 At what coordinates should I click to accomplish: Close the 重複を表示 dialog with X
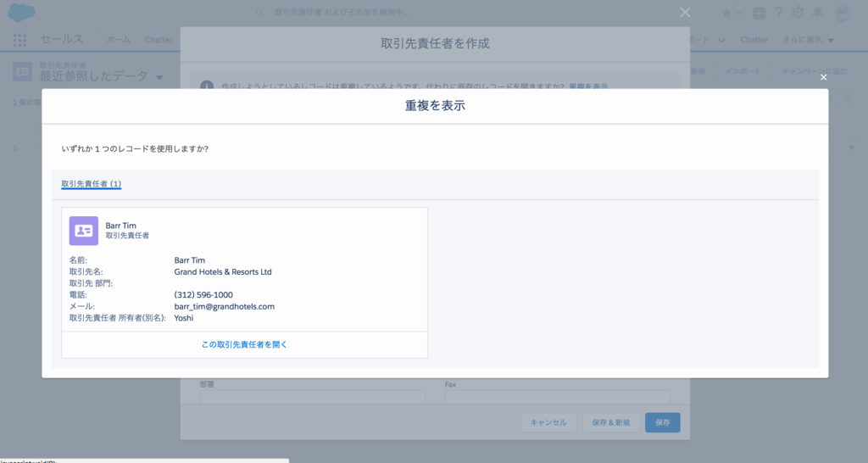coord(824,77)
